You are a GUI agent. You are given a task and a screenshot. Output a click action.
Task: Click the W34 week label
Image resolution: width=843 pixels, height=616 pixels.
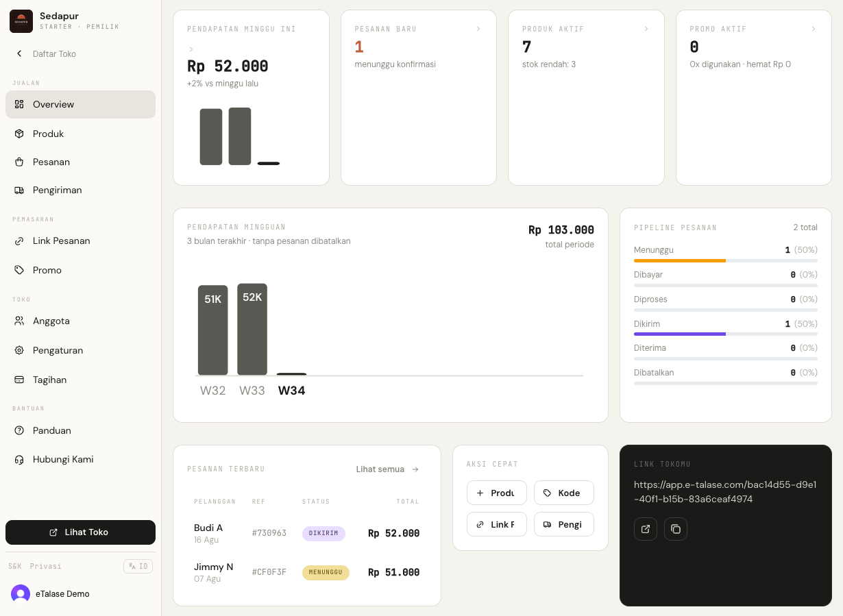tap(291, 391)
